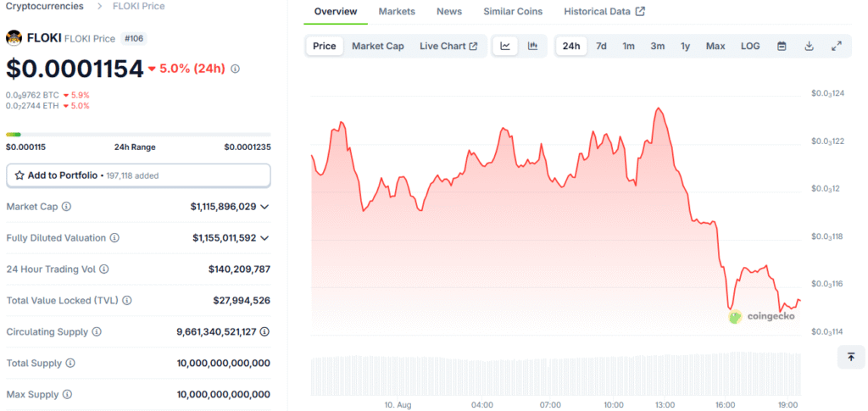This screenshot has width=868, height=411.
Task: Download chart data icon
Action: tap(809, 46)
